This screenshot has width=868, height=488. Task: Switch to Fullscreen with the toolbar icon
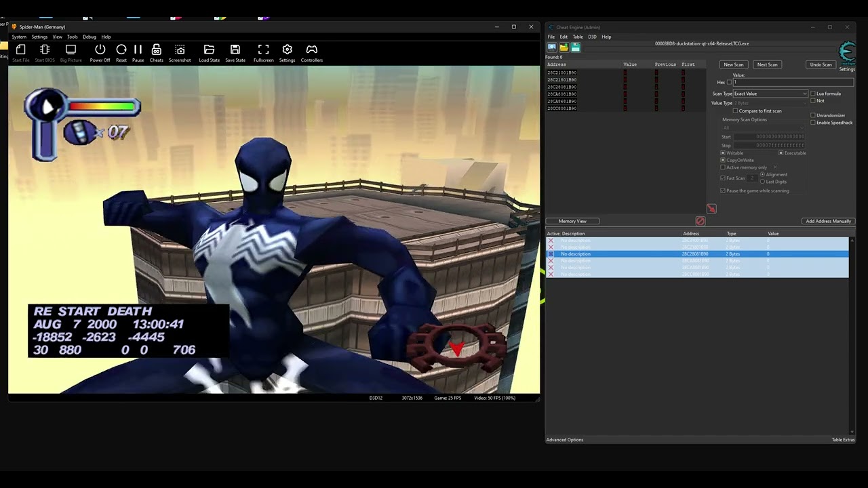(x=264, y=49)
